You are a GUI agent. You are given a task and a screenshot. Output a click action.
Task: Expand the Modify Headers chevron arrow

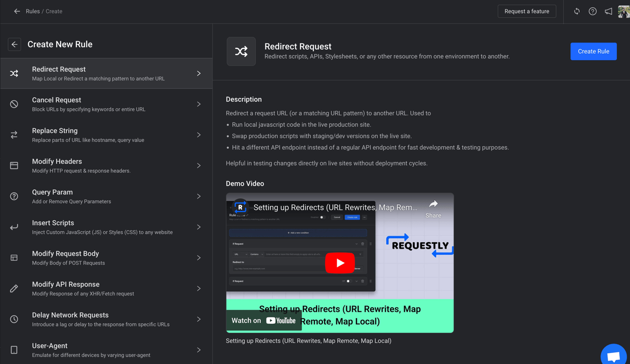(x=199, y=166)
